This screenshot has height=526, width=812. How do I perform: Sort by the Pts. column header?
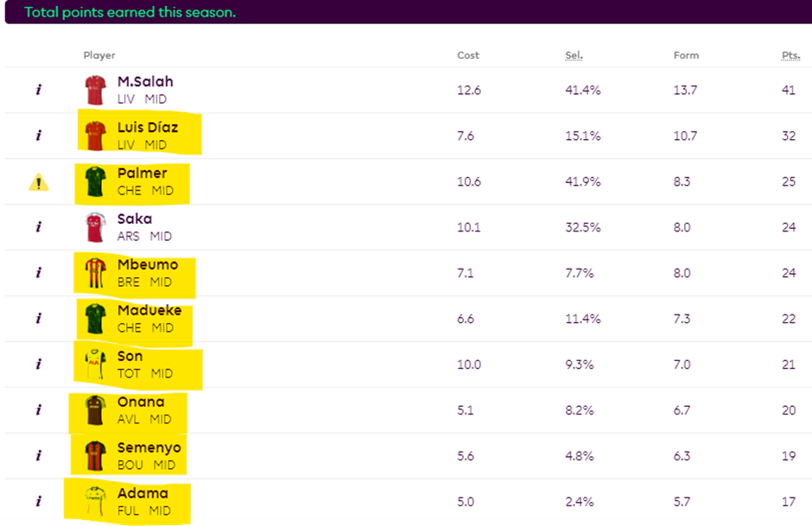(790, 55)
